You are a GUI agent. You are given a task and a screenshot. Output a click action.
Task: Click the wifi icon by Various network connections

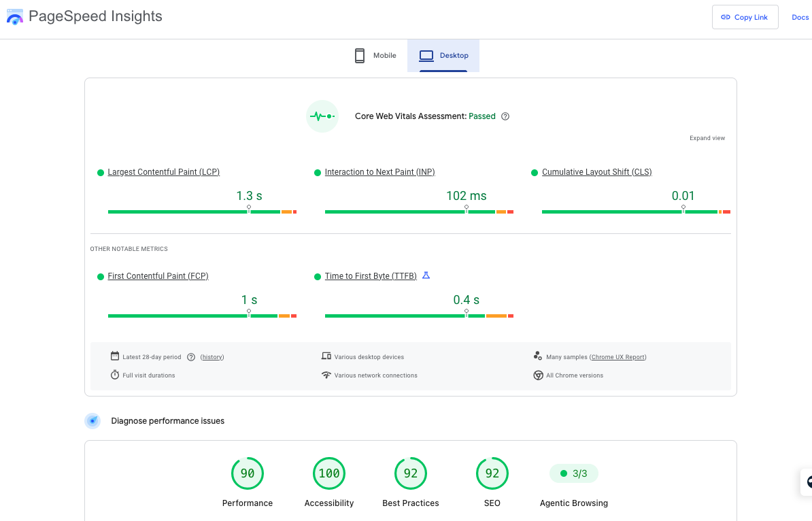326,375
